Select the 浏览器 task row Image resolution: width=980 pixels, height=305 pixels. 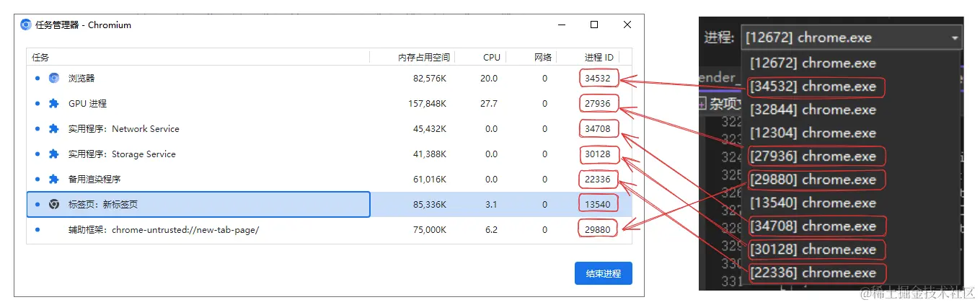(330, 78)
